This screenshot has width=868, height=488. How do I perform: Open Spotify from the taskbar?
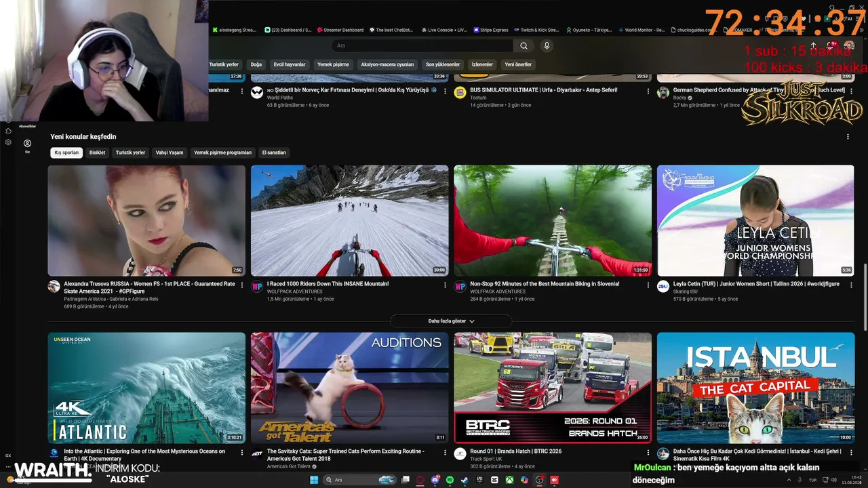pyautogui.click(x=450, y=480)
